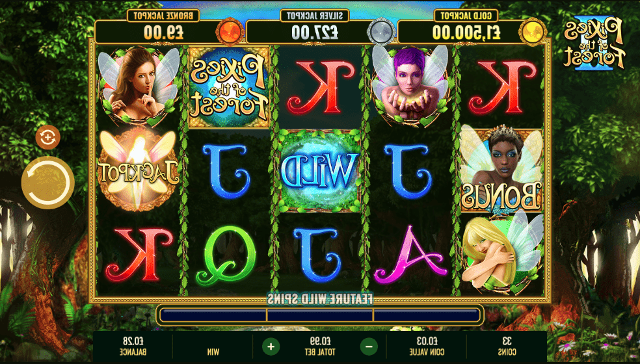Toggle the small orange autospin button

click(x=47, y=137)
